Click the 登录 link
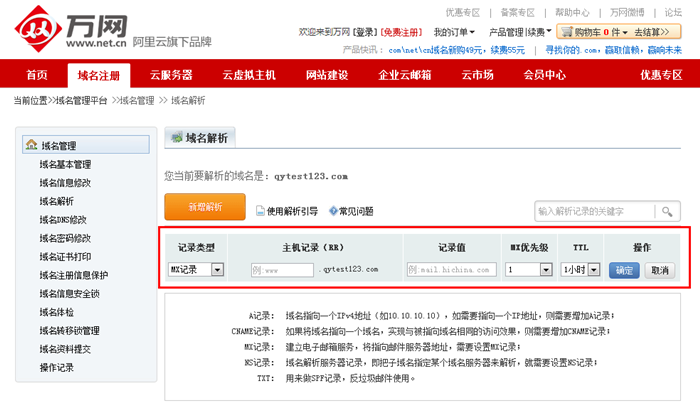Viewport: 700px width, 405px height. (x=365, y=32)
